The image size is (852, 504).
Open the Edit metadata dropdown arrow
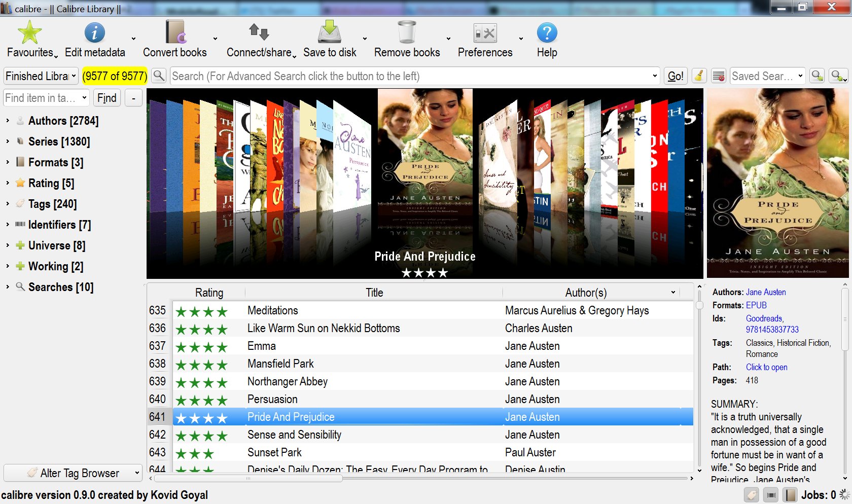[x=133, y=39]
